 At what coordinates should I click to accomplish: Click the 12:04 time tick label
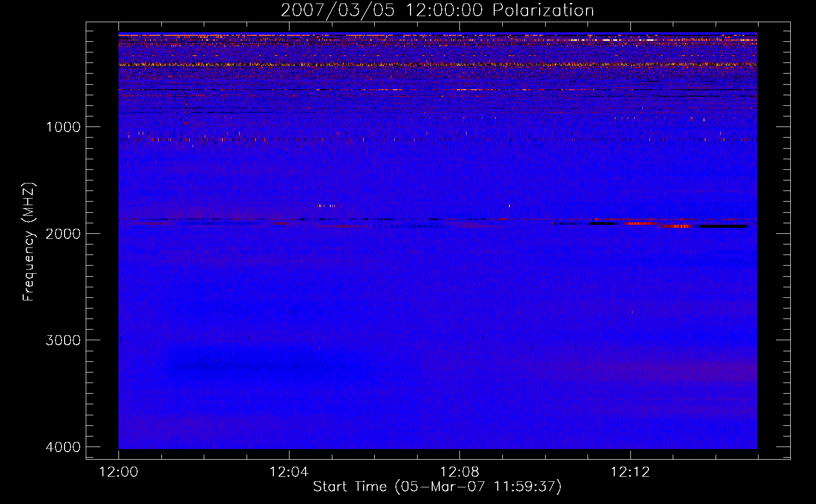(289, 472)
